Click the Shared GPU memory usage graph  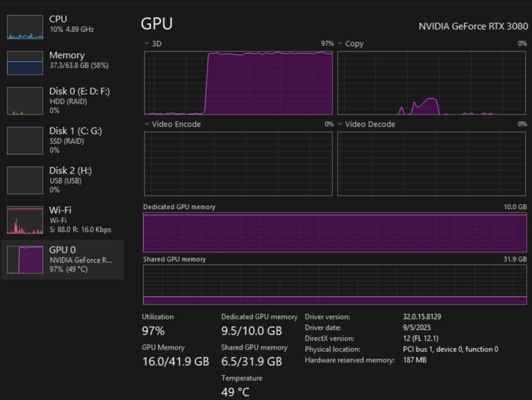point(335,284)
